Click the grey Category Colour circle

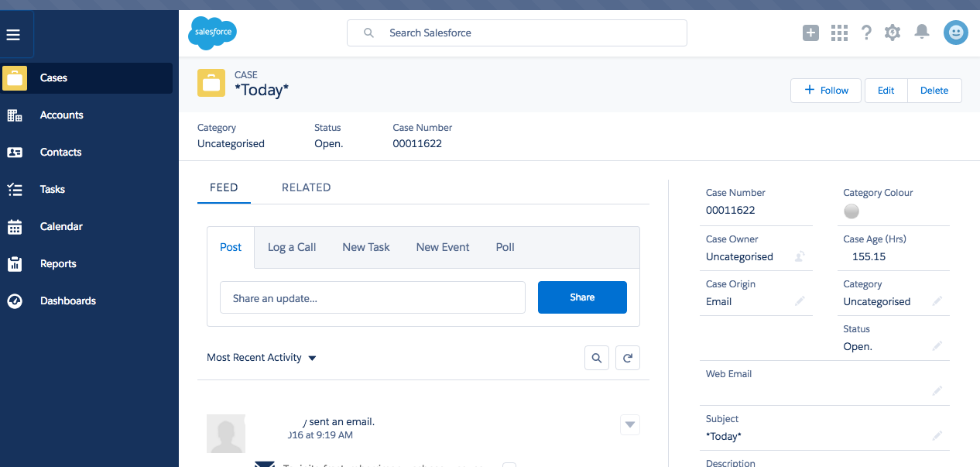click(852, 211)
